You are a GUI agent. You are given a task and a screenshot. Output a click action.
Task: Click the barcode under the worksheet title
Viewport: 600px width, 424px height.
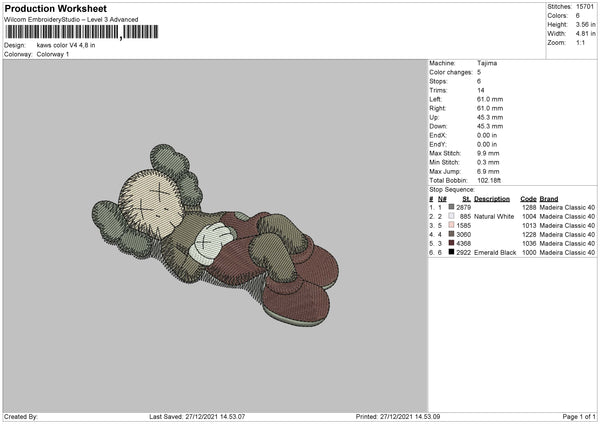click(x=61, y=32)
